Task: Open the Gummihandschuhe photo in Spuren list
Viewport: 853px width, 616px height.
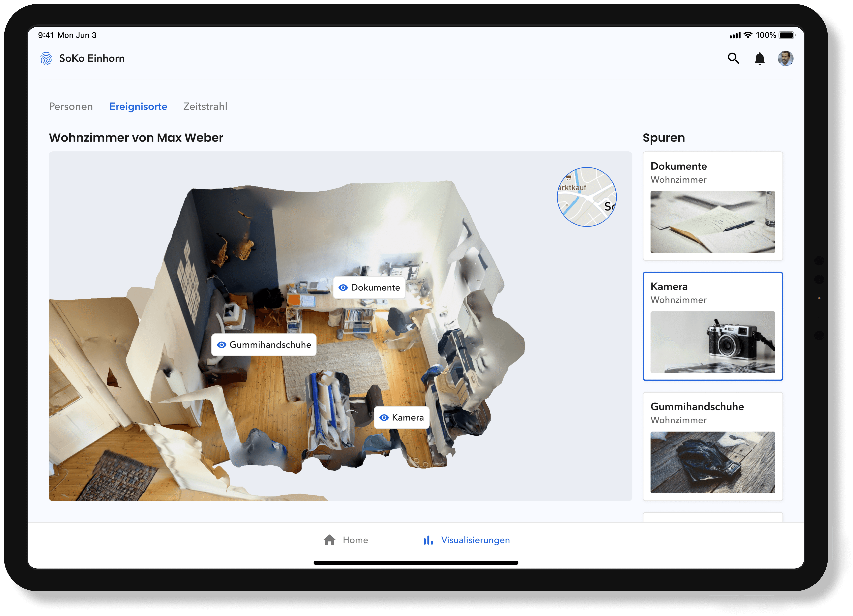Action: (712, 462)
